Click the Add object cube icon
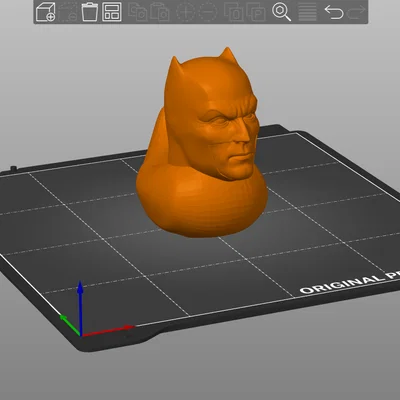 coord(45,12)
